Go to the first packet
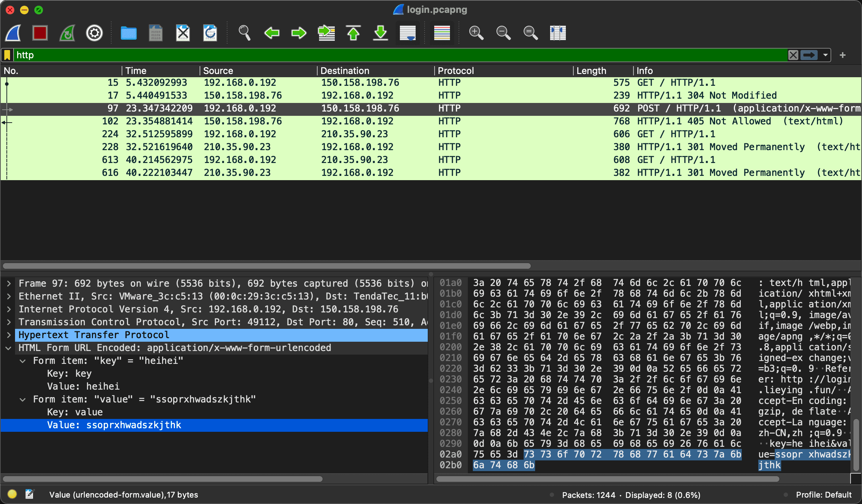 (x=353, y=33)
